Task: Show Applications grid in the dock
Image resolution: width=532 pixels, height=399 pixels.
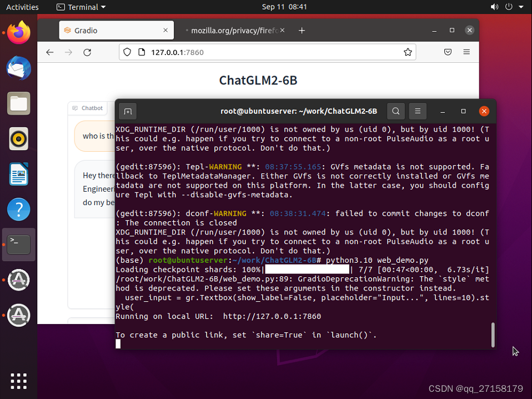Action: click(19, 381)
